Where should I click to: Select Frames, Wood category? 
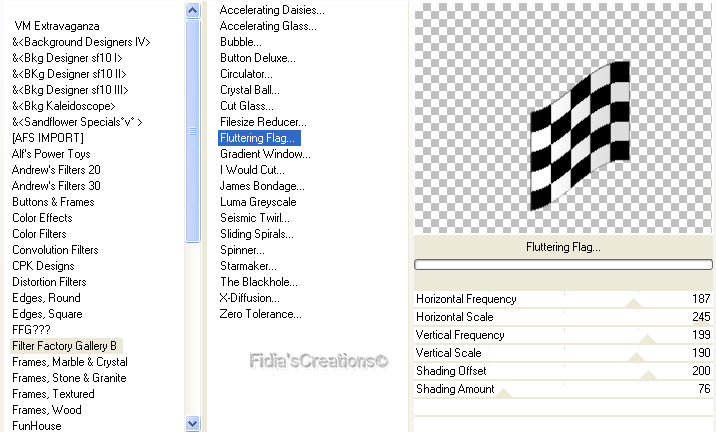pyautogui.click(x=47, y=410)
